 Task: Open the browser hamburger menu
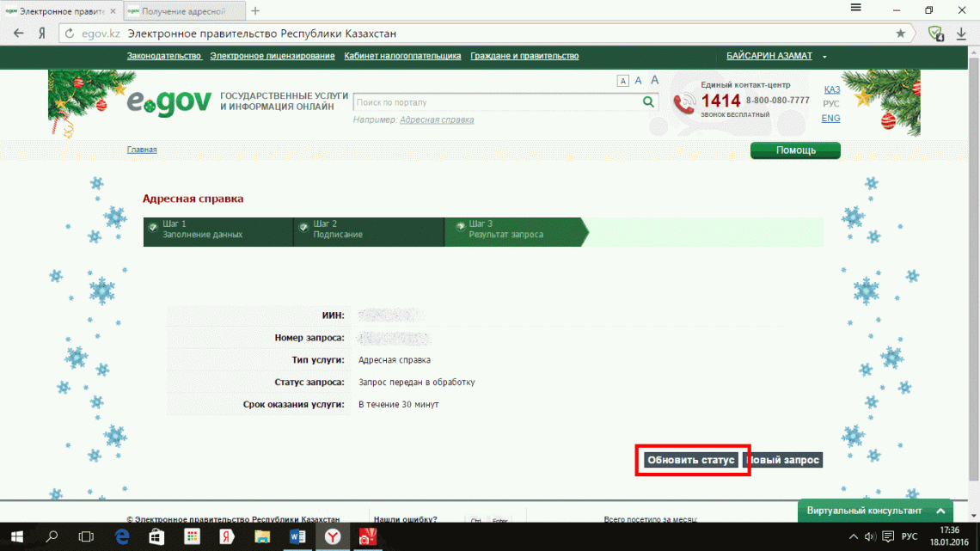point(855,8)
